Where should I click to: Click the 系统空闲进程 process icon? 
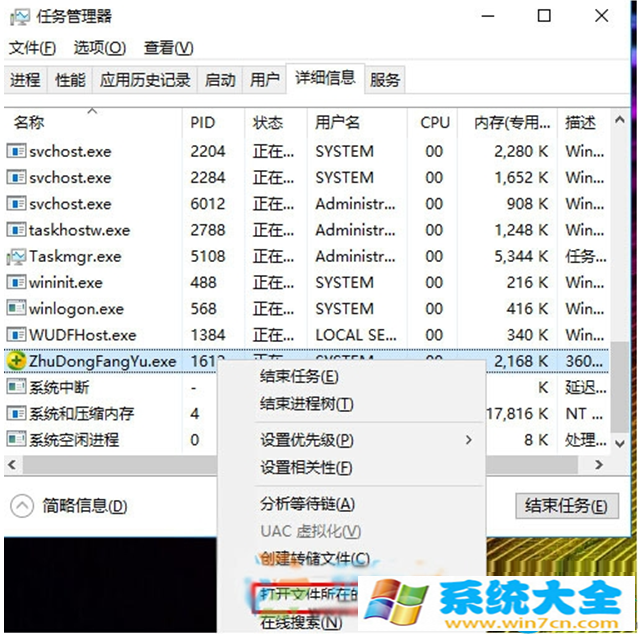tap(16, 440)
